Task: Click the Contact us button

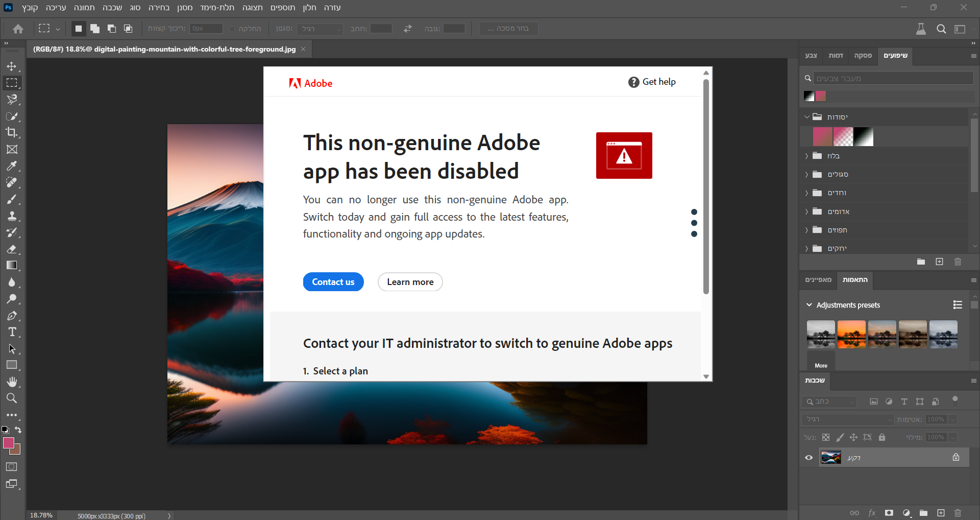Action: (333, 282)
